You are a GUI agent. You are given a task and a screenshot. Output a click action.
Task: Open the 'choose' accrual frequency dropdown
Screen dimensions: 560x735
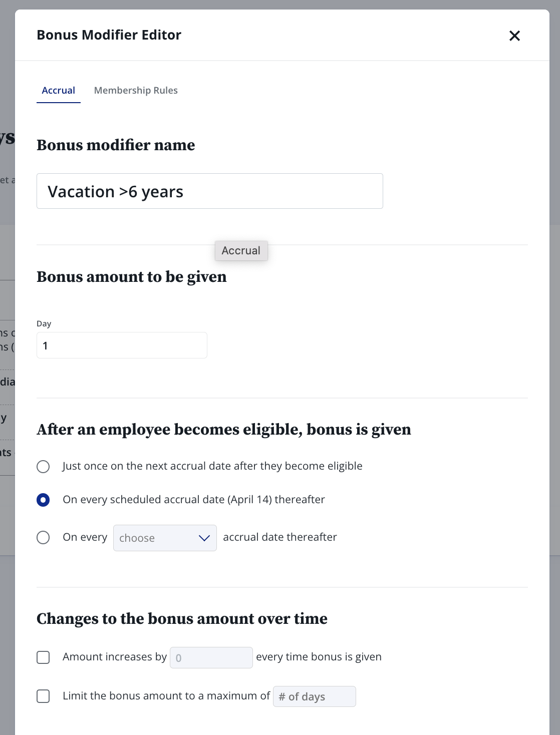(x=165, y=538)
